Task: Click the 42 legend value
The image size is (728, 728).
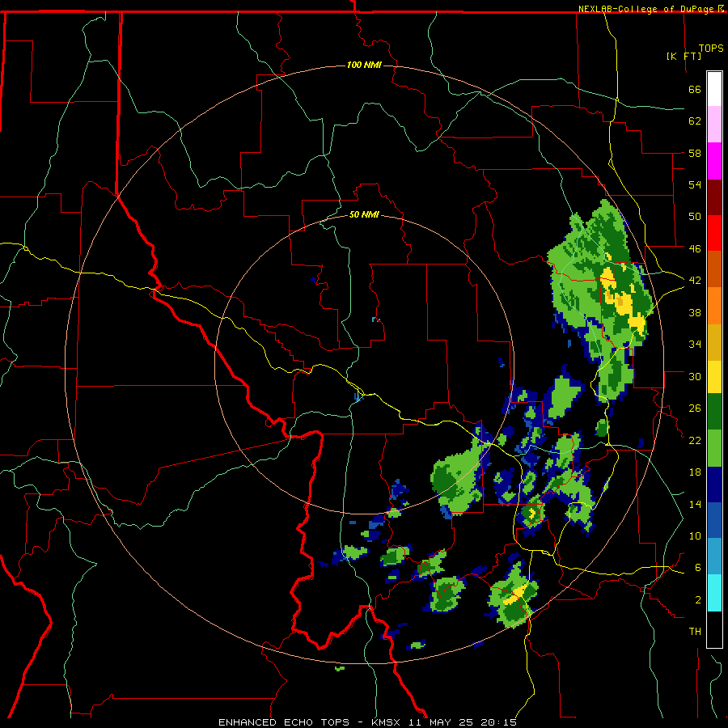Action: coord(695,281)
